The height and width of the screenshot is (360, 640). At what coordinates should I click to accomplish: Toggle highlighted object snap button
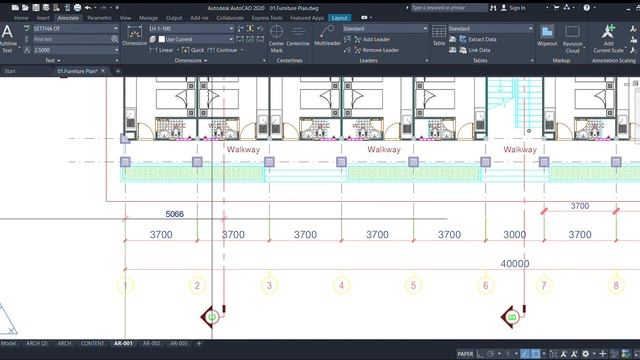click(x=536, y=354)
